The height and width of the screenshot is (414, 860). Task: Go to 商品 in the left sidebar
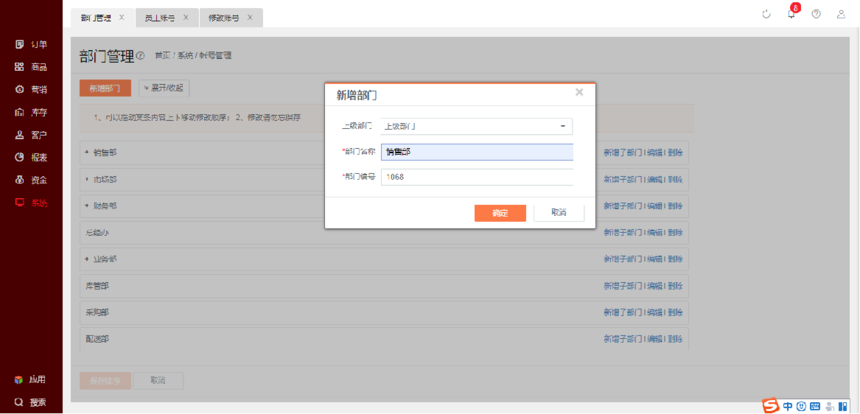tap(31, 67)
